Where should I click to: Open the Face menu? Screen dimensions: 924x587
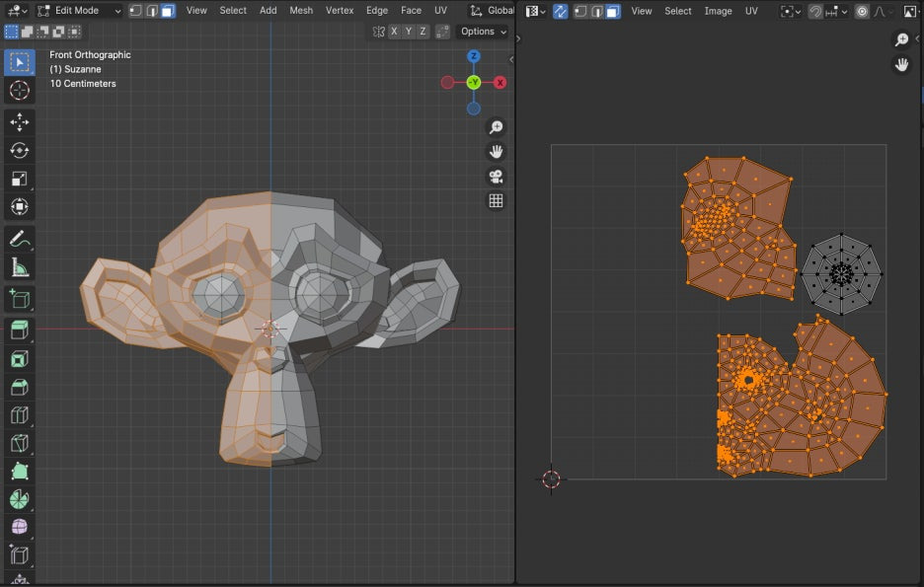[411, 11]
